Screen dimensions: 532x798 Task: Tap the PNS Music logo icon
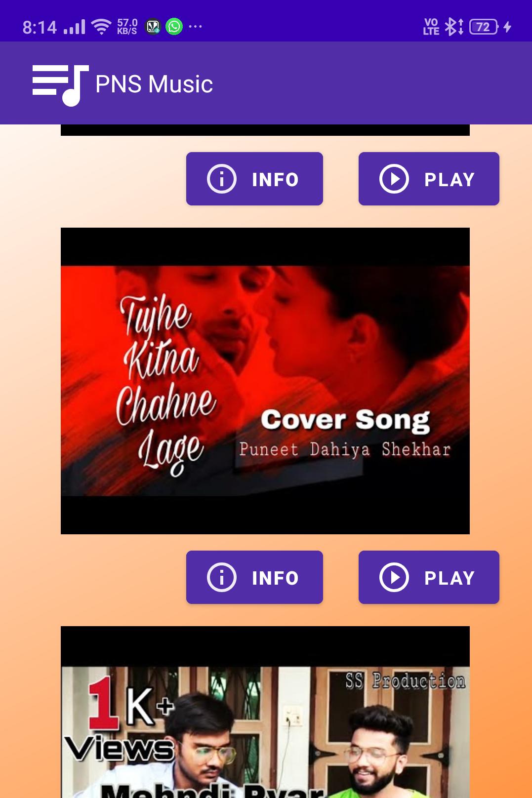click(60, 85)
